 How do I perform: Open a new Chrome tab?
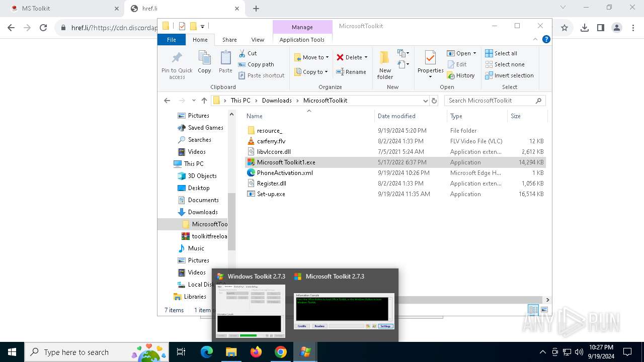point(256,9)
